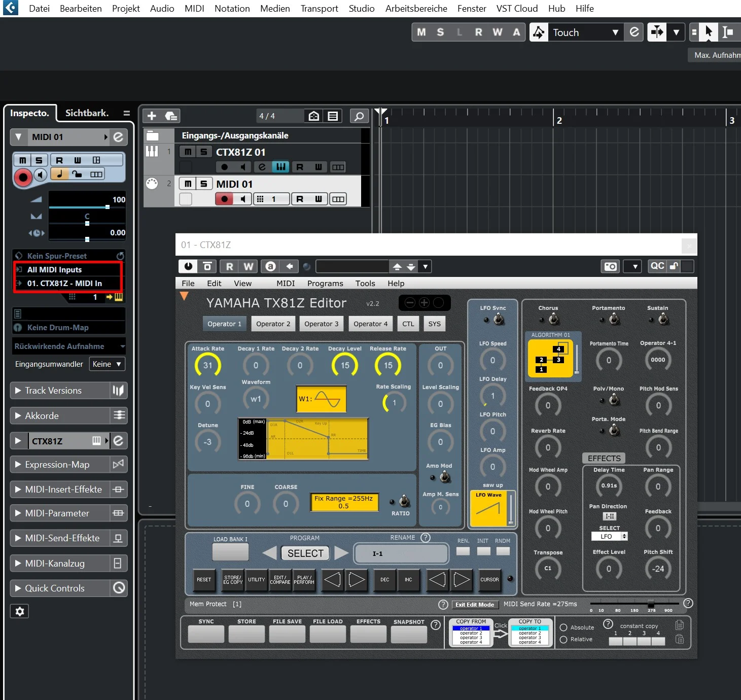This screenshot has width=741, height=700.
Task: Open the plugin Programs menu
Action: click(325, 284)
